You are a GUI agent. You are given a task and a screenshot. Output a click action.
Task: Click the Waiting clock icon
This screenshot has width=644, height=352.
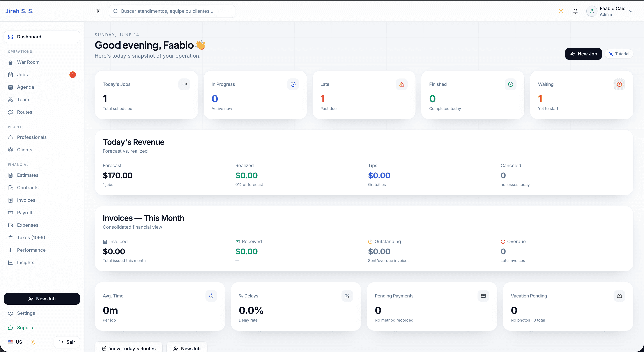click(619, 84)
